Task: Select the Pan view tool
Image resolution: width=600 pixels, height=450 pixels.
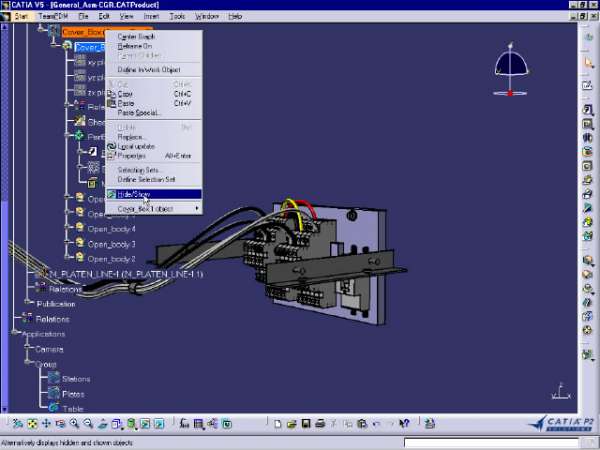Action: coord(46,424)
